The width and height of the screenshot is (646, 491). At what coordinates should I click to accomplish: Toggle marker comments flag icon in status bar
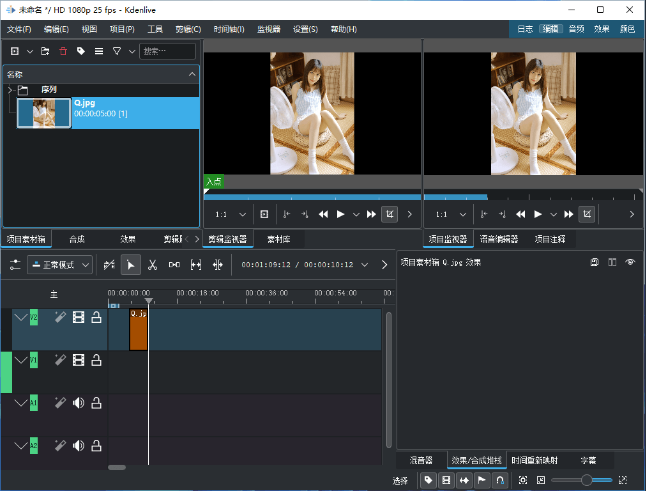482,480
